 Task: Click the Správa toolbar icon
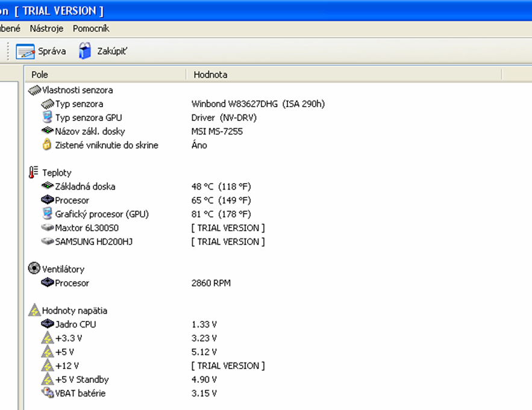(25, 51)
